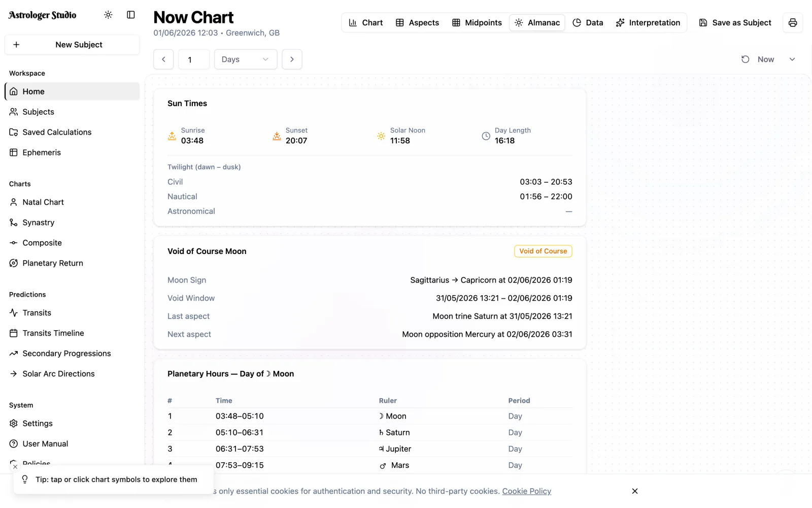The height and width of the screenshot is (508, 812).
Task: Open Settings from the sidebar
Action: [72, 424]
